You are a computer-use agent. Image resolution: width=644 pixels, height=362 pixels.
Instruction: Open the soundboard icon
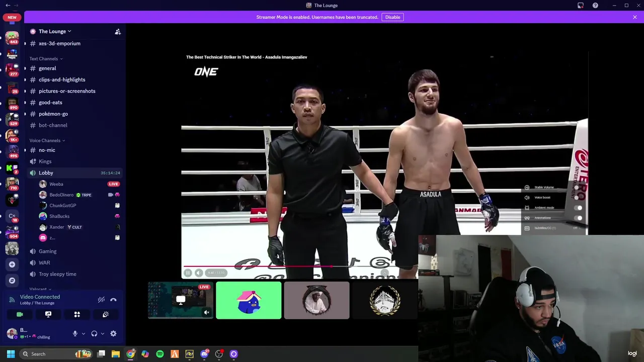[x=106, y=314]
